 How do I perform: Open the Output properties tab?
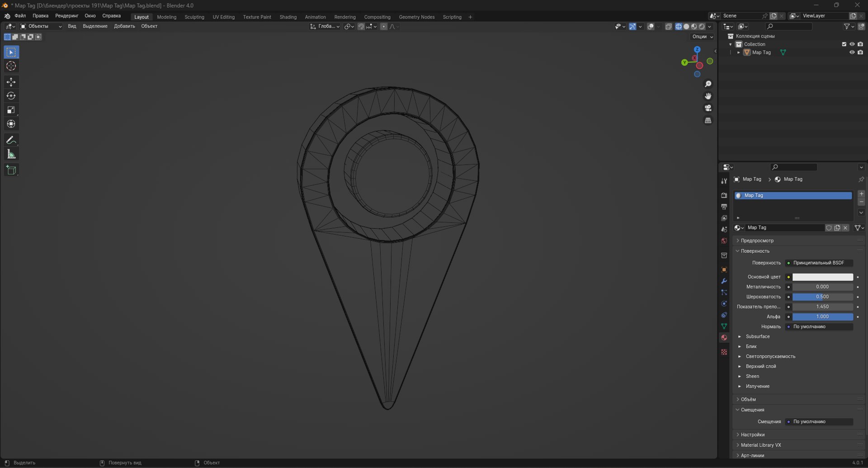pos(724,207)
